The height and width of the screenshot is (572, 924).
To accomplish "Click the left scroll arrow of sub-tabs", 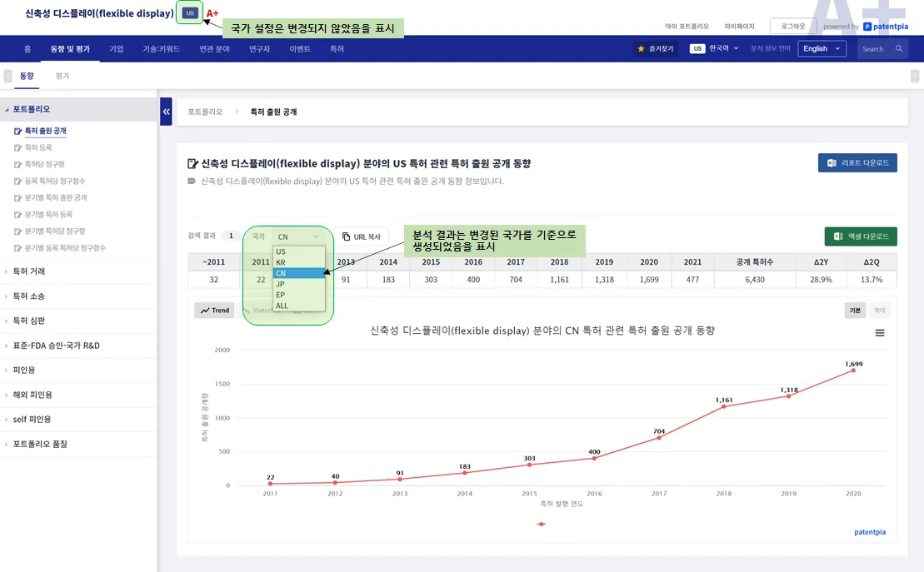I will click(x=7, y=76).
